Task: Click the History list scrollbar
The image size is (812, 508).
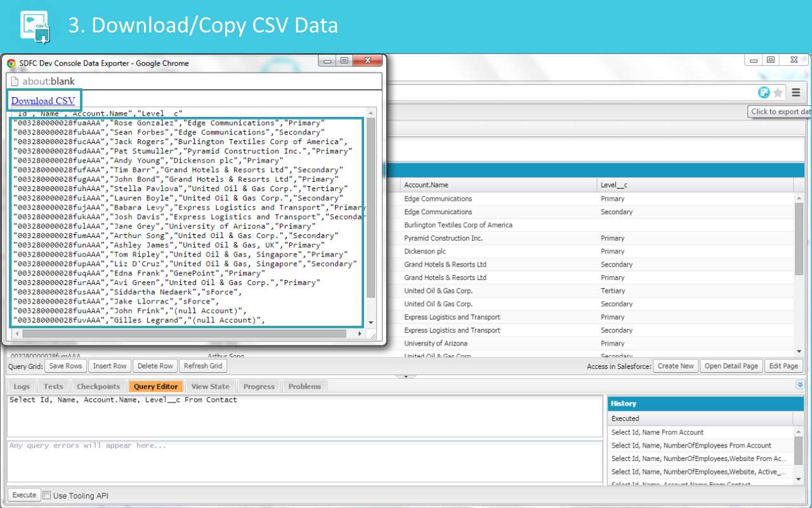Action: (x=798, y=450)
